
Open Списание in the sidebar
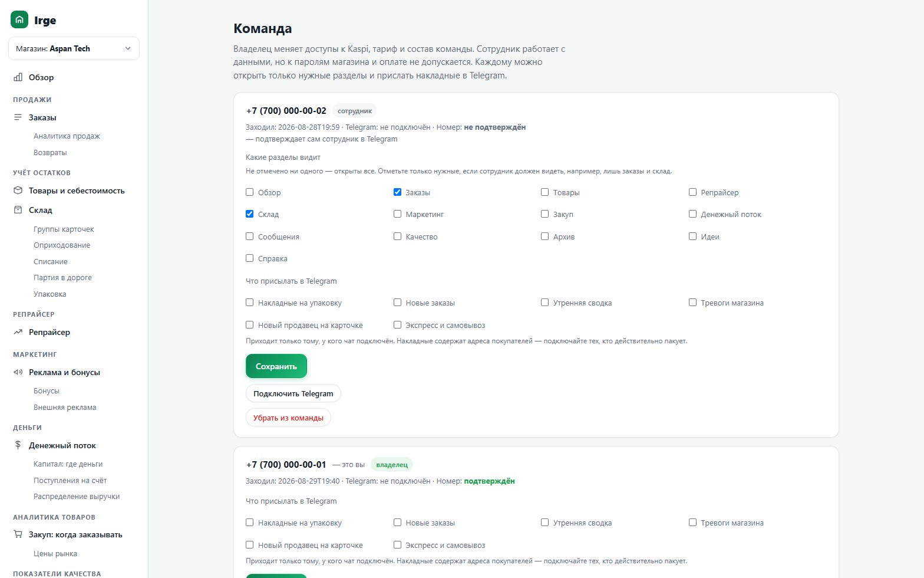(51, 262)
